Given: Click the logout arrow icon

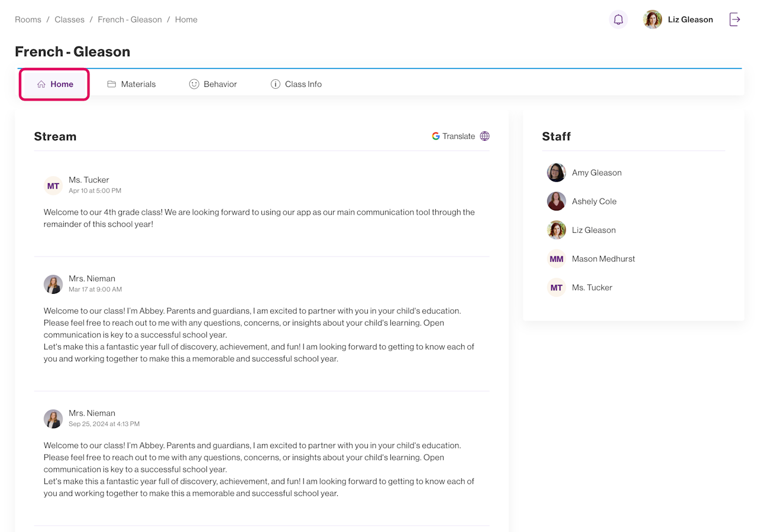Looking at the screenshot, I should coord(735,20).
